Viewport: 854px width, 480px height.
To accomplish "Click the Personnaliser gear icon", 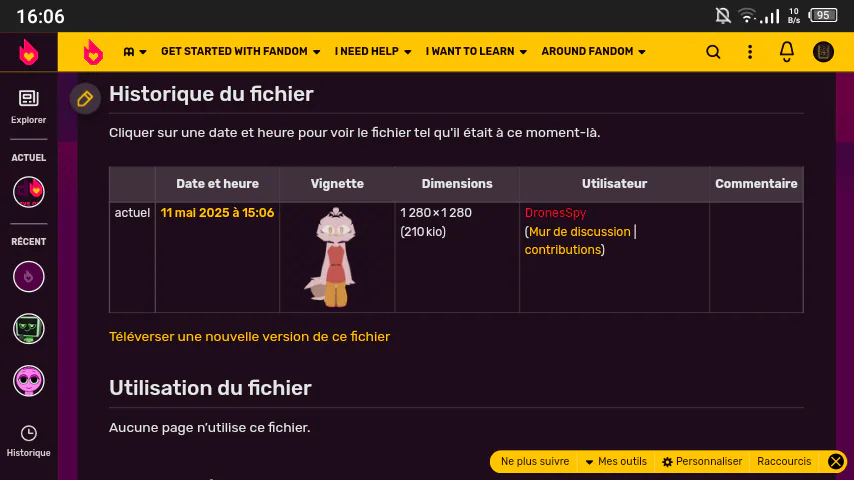I will (x=667, y=462).
